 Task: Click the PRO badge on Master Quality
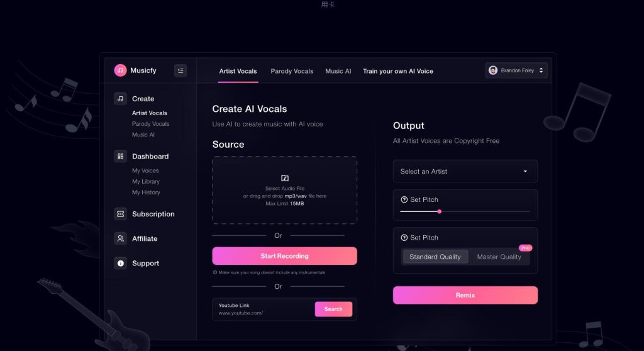(x=525, y=248)
